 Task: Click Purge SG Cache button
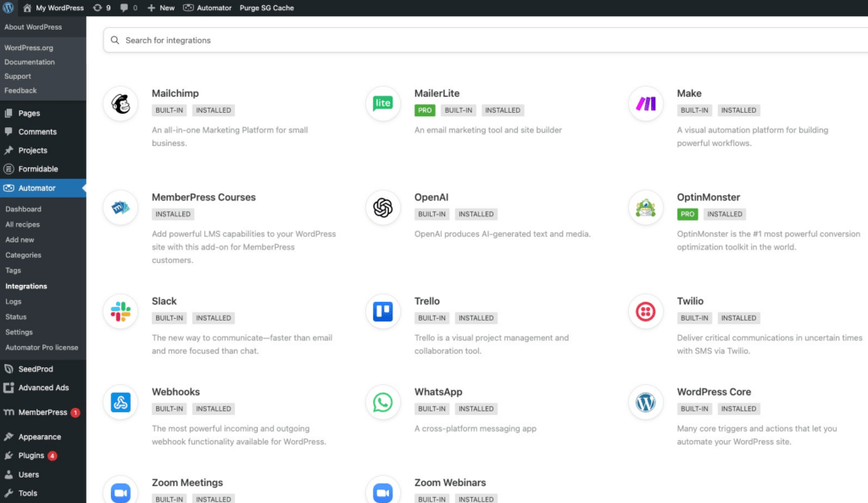[268, 8]
